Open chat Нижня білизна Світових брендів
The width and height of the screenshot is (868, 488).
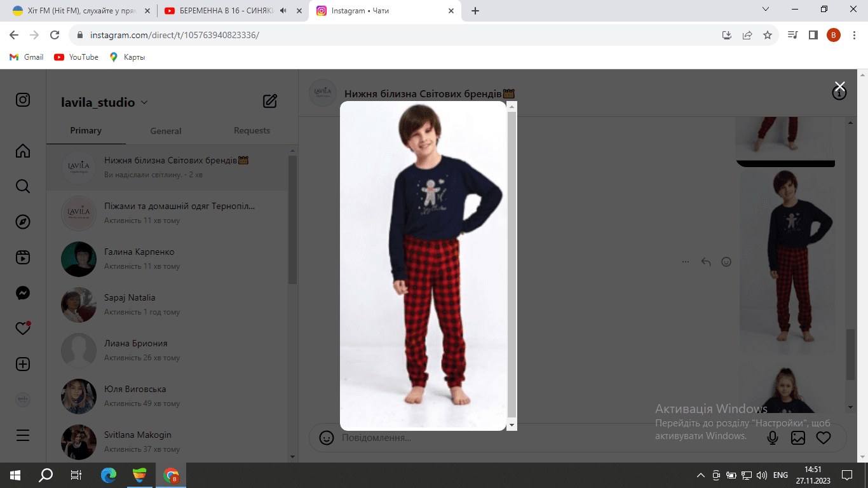click(x=168, y=167)
